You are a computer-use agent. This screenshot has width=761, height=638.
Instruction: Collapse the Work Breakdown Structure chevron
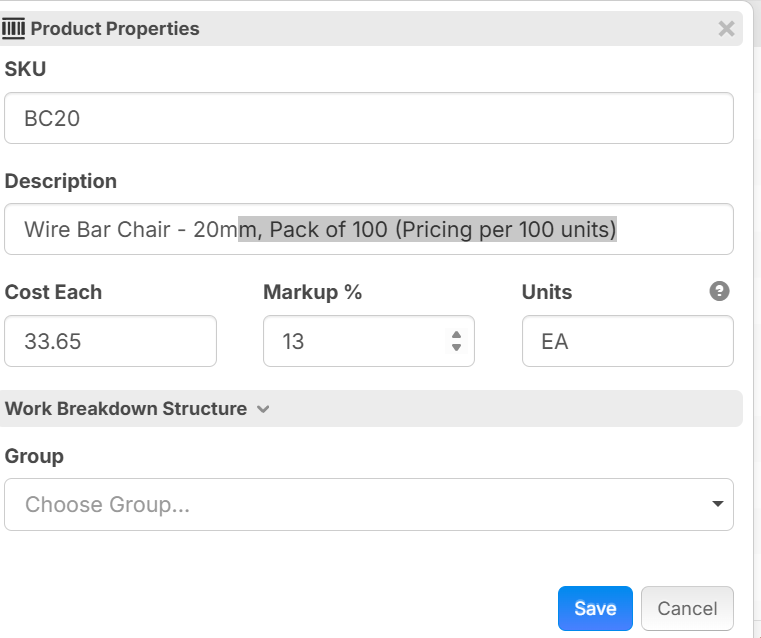click(263, 409)
